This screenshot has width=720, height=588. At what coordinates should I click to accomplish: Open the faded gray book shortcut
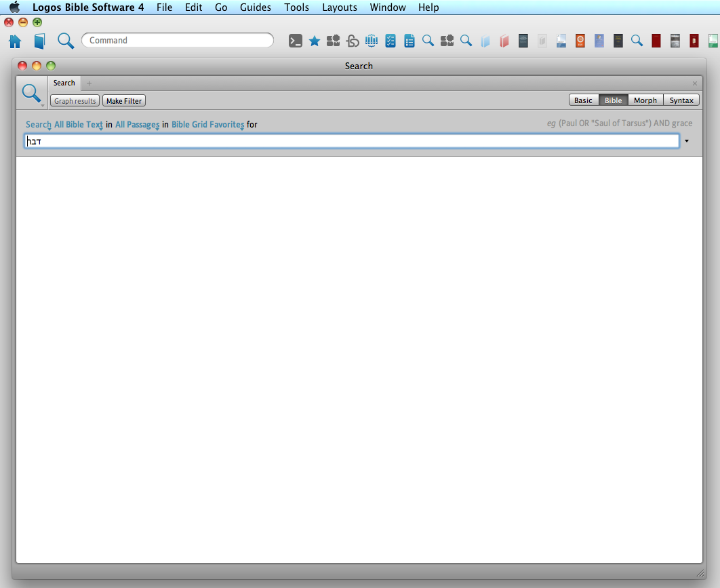click(x=542, y=41)
